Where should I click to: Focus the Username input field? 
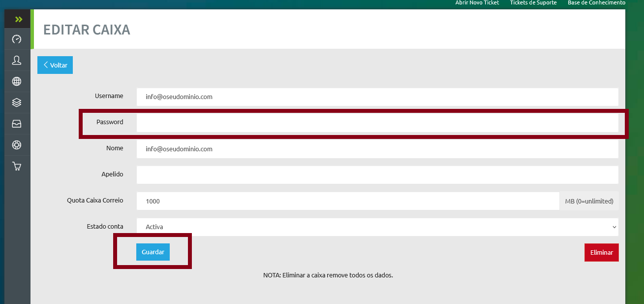coord(377,97)
